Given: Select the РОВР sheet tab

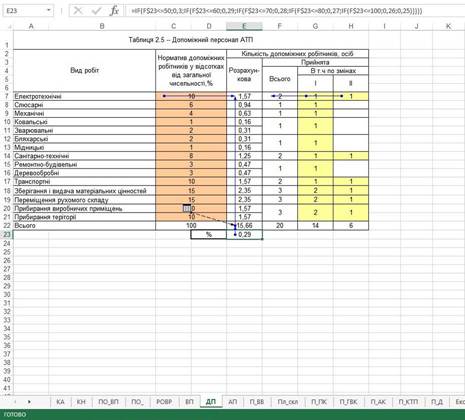Looking at the screenshot, I should click(x=164, y=402).
